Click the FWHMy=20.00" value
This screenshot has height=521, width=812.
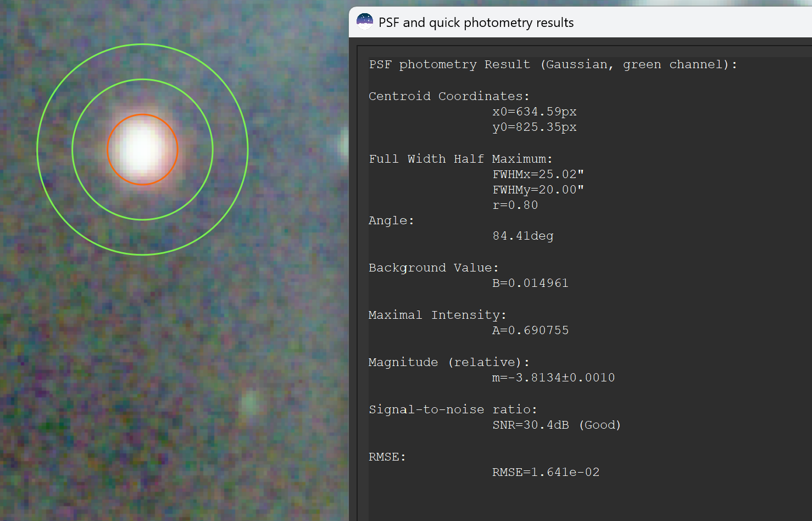[538, 190]
